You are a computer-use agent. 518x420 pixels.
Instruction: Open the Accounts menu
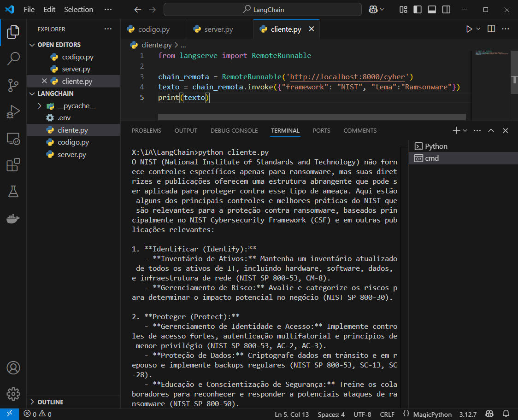click(13, 367)
